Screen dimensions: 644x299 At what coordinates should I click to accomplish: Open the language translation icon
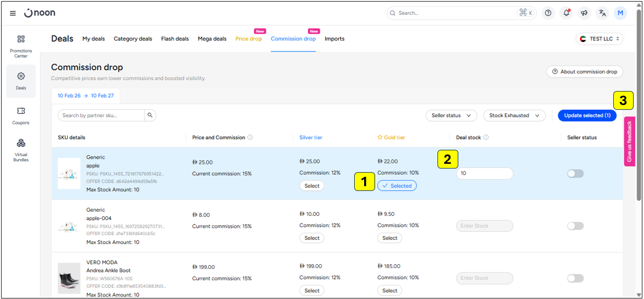pos(602,13)
